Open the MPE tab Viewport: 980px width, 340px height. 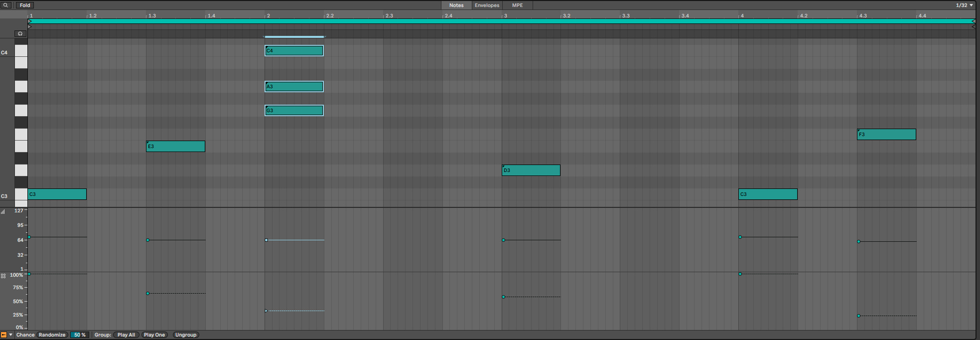(518, 5)
